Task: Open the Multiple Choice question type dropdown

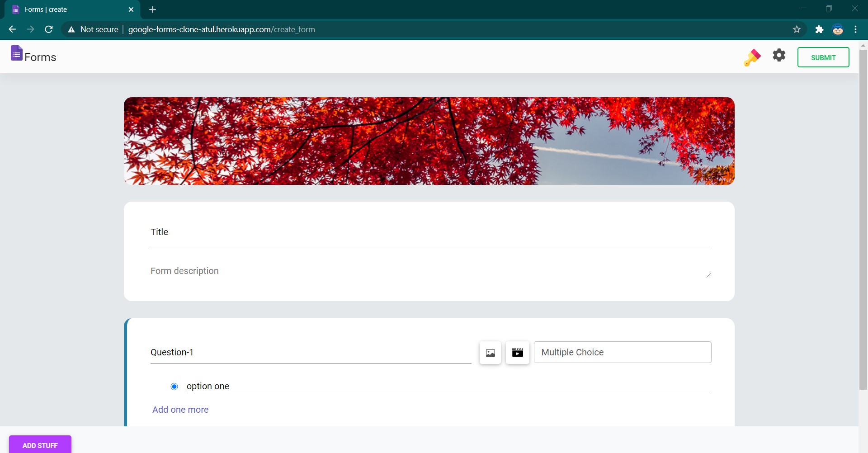Action: pyautogui.click(x=622, y=352)
